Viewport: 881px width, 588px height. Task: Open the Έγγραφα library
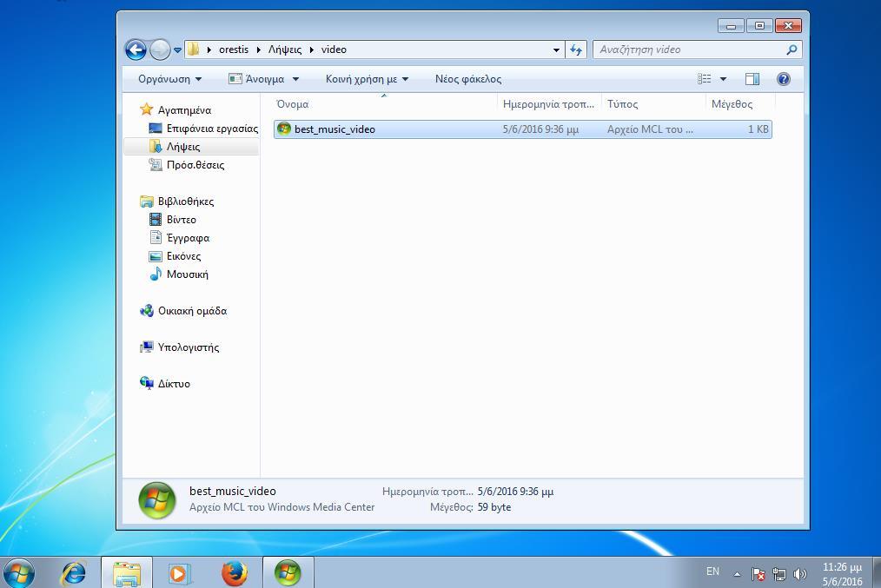tap(188, 238)
